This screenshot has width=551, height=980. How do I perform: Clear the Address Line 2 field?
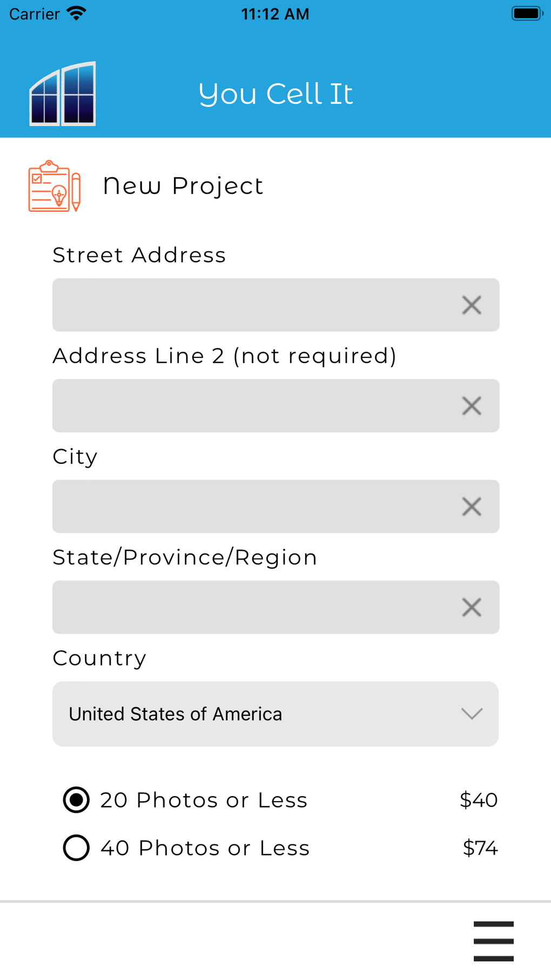coord(472,406)
